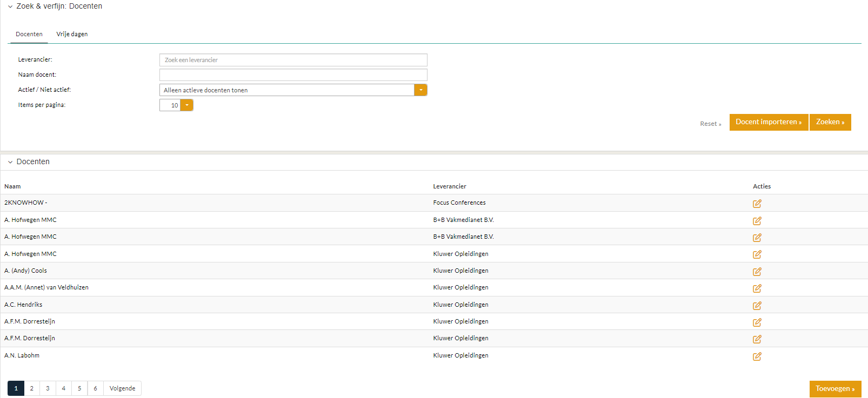Open the Actief / Niet actief dropdown
Viewport: 868px width, 398px height.
pos(420,90)
